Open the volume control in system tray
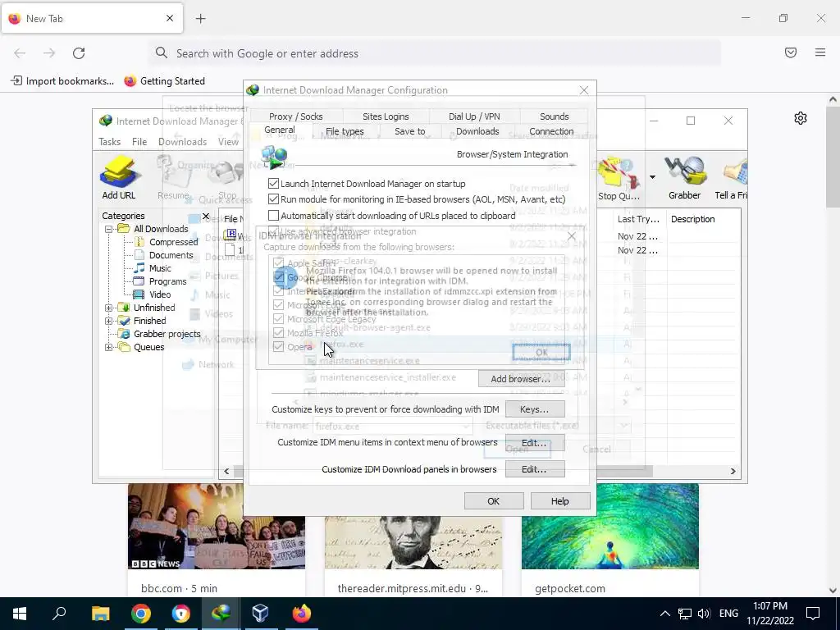840x630 pixels. tap(704, 614)
